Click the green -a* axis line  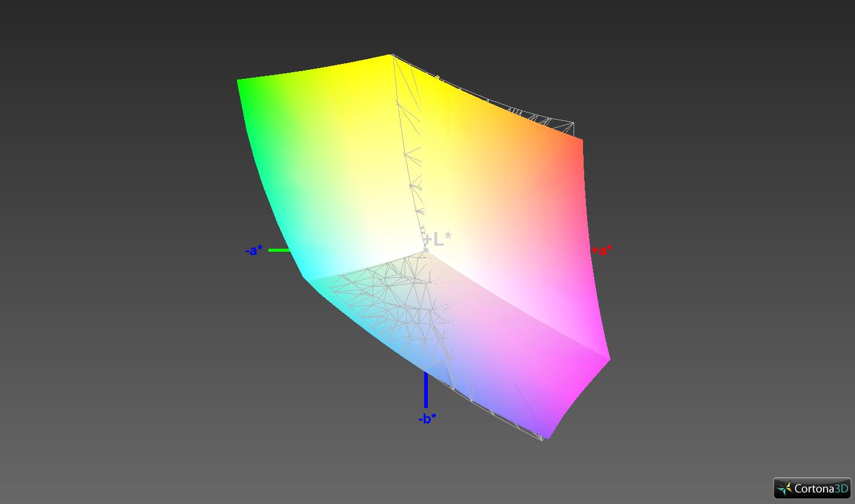(x=279, y=251)
